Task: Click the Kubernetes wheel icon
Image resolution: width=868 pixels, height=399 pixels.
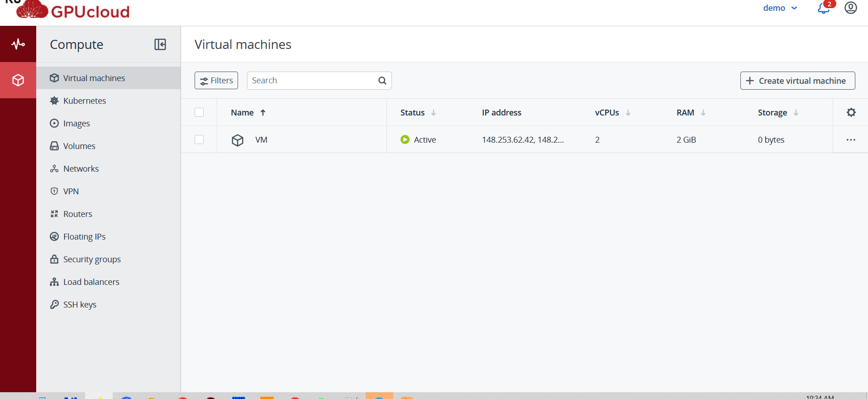Action: [54, 101]
